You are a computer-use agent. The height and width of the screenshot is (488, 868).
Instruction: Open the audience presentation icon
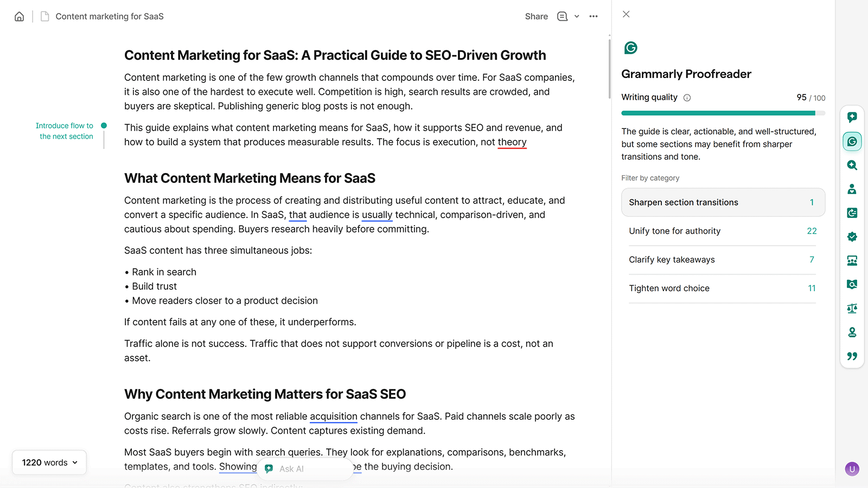(852, 260)
